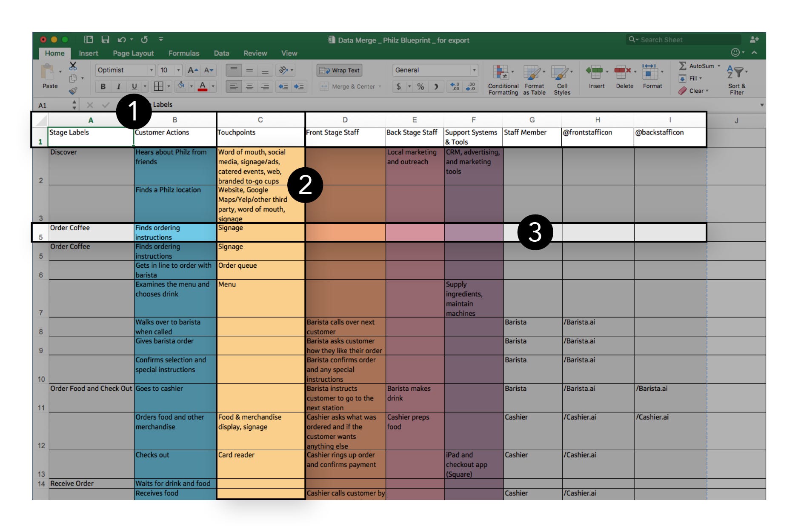Open the Optimist font name dropdown
This screenshot has height=532, width=798.
[151, 70]
